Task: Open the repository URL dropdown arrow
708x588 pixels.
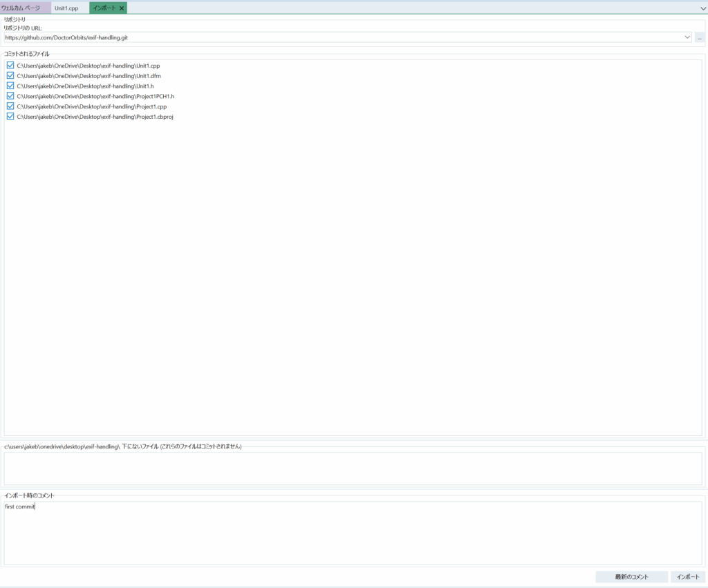Action: tap(687, 37)
